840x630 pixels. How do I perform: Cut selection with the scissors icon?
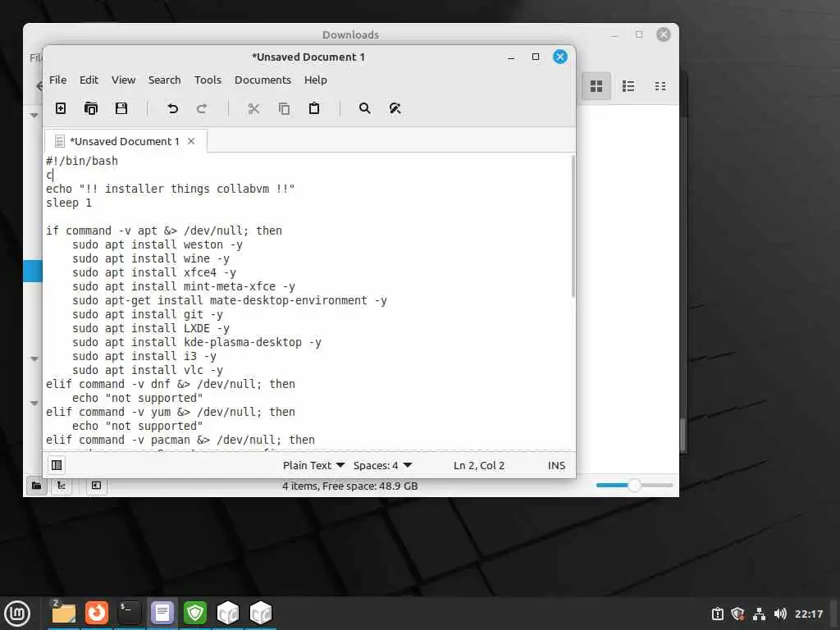pos(253,109)
